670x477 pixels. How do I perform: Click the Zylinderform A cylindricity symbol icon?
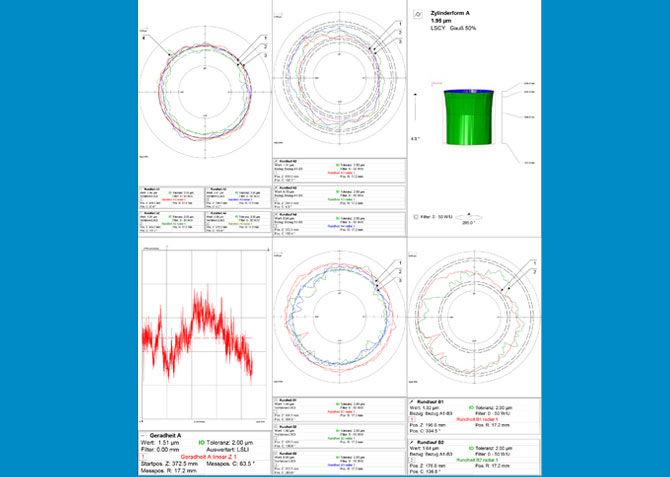coord(418,15)
